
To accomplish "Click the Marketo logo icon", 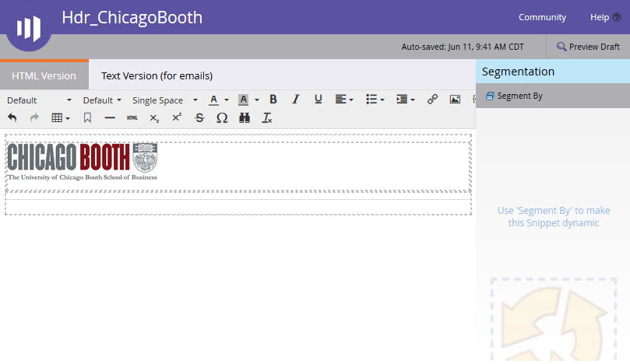I will coord(29,28).
